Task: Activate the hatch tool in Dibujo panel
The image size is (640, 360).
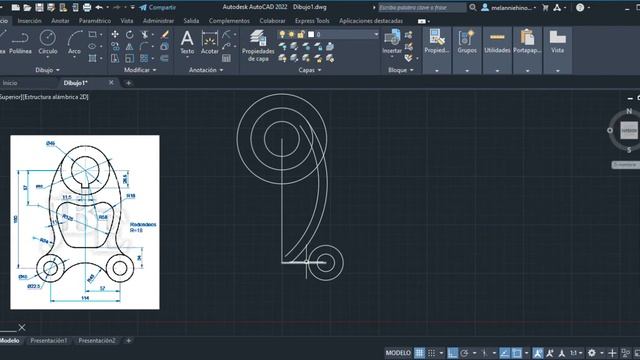Action: (93, 58)
